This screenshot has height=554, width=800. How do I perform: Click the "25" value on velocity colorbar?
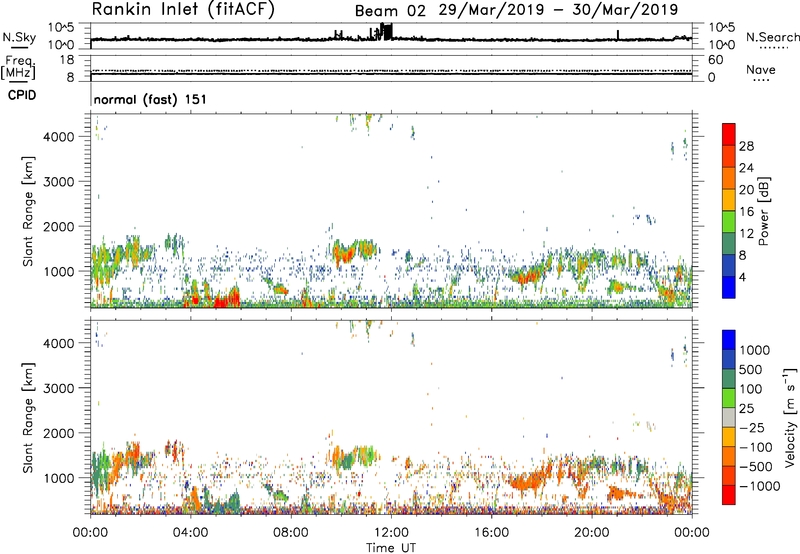(x=747, y=409)
